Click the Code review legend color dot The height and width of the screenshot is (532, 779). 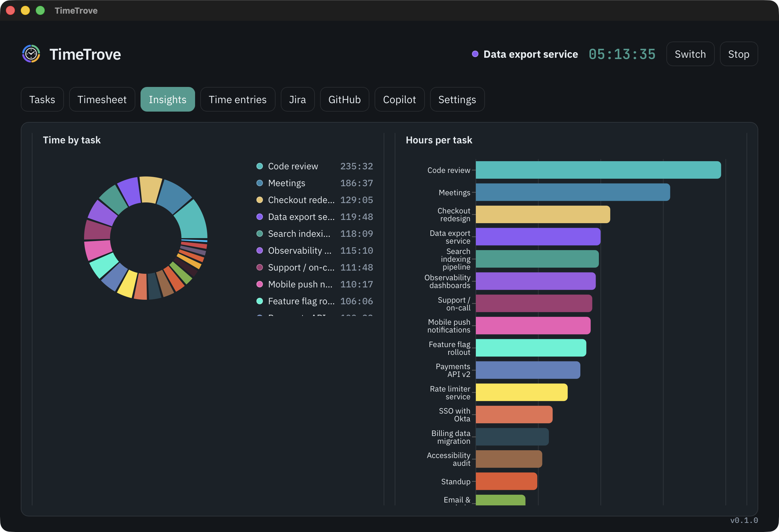point(259,166)
